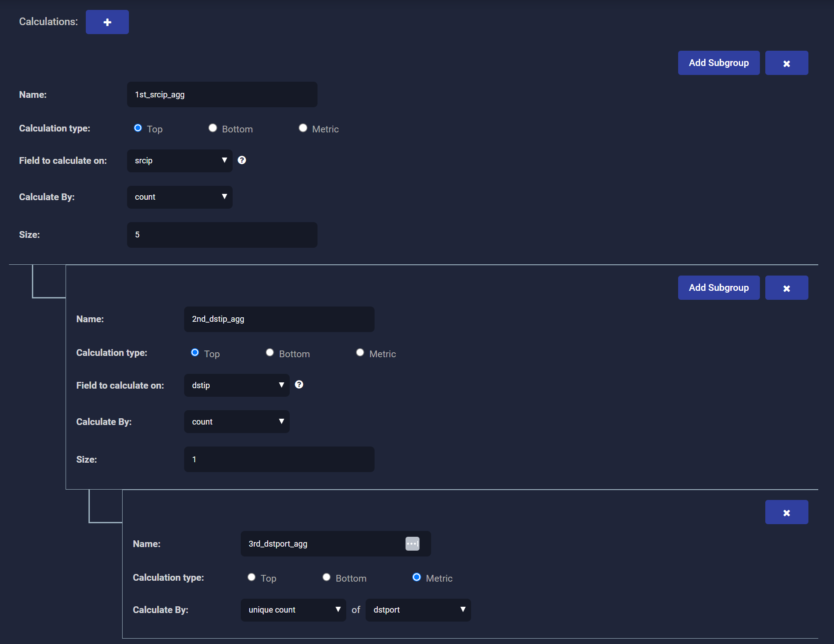Choose Top for 3rd_dstport_agg calculation type
The image size is (834, 644).
click(252, 578)
